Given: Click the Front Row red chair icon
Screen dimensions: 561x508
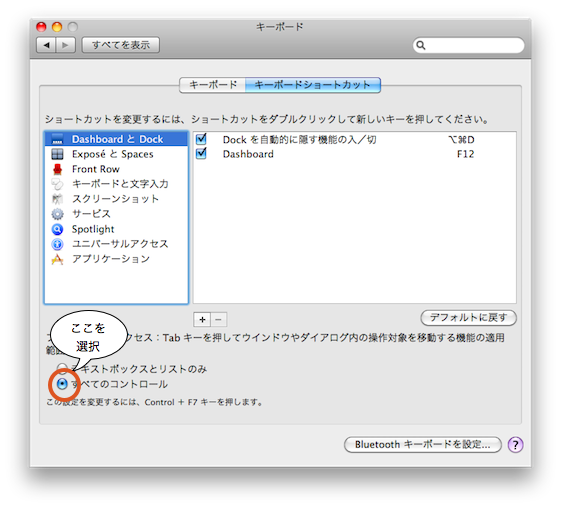Looking at the screenshot, I should [57, 169].
